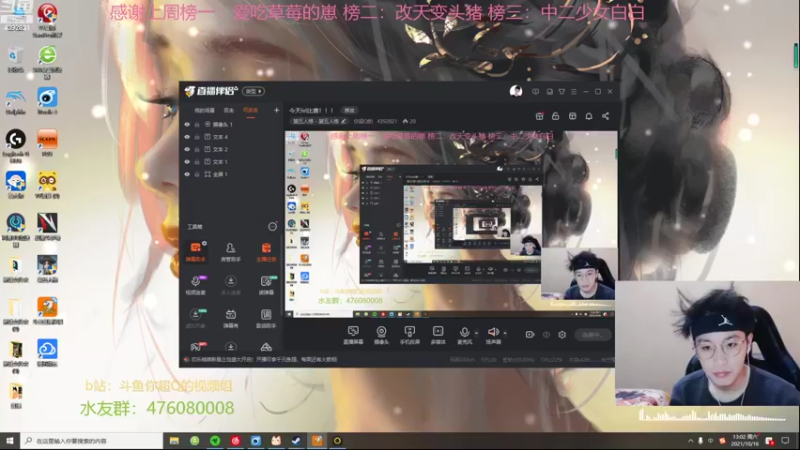Select the 摄像头 1 source row
The width and height of the screenshot is (800, 450).
pyautogui.click(x=232, y=124)
